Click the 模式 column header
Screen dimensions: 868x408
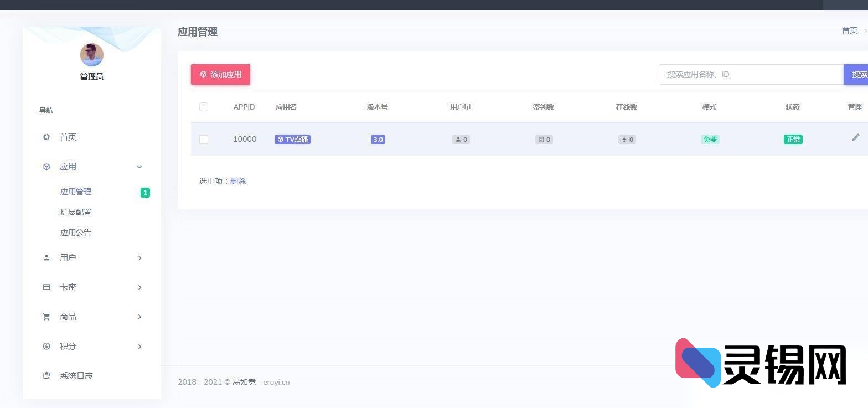710,107
